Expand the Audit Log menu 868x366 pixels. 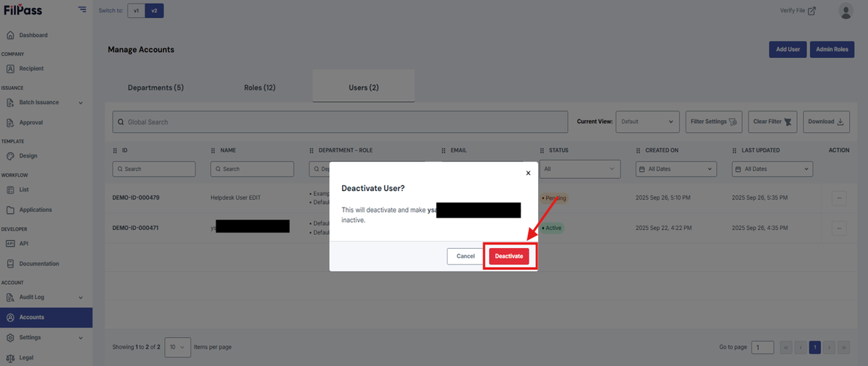point(46,297)
